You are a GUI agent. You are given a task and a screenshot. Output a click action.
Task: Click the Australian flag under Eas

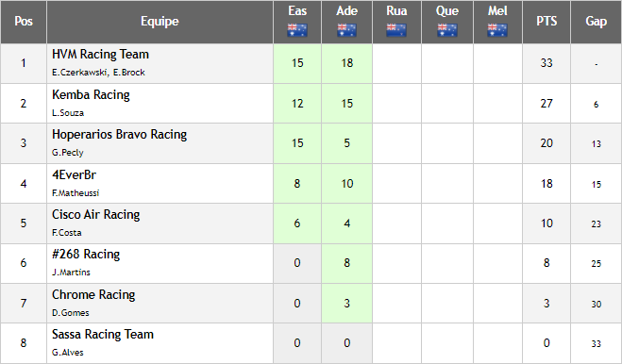pos(297,30)
